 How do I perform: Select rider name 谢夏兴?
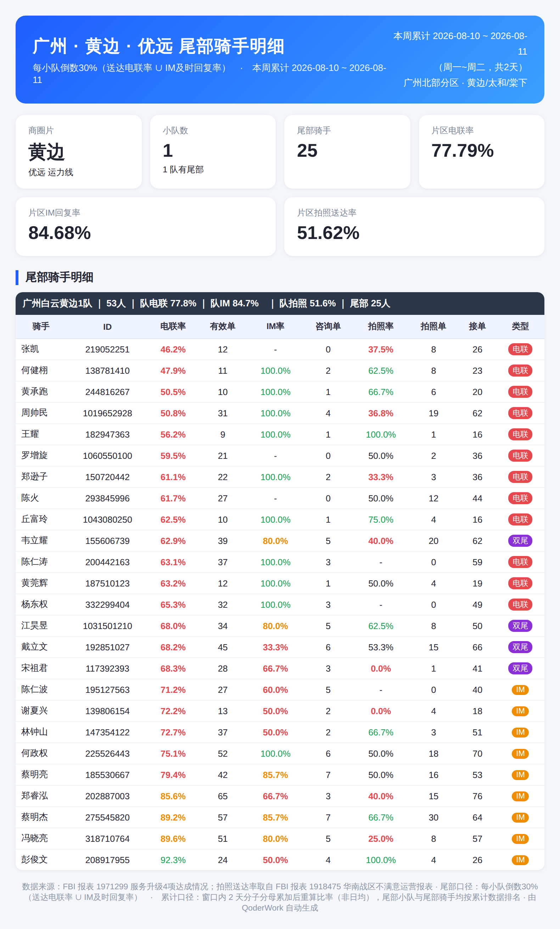tap(34, 711)
